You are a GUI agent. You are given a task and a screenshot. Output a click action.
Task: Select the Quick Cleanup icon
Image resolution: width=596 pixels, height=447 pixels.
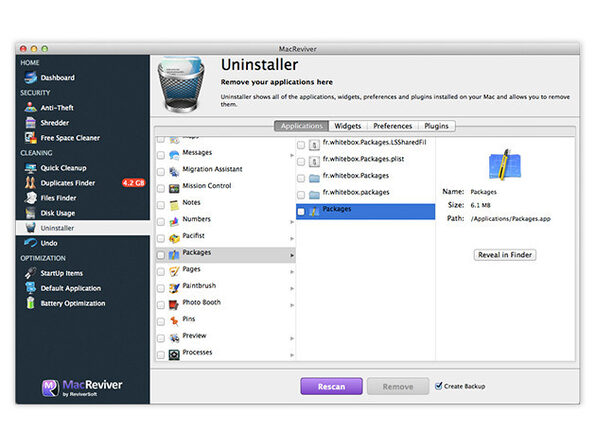30,168
